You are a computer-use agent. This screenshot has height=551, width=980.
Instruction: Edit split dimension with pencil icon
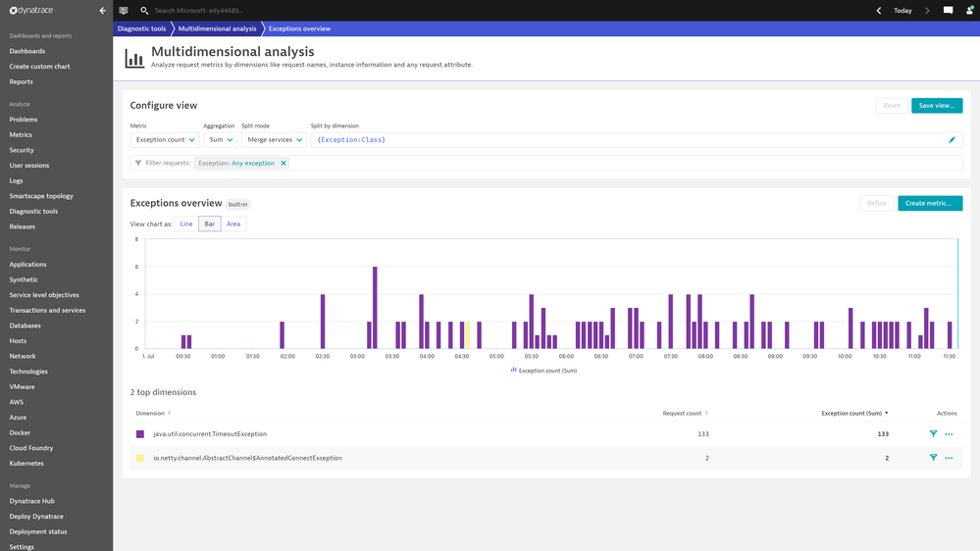(952, 140)
